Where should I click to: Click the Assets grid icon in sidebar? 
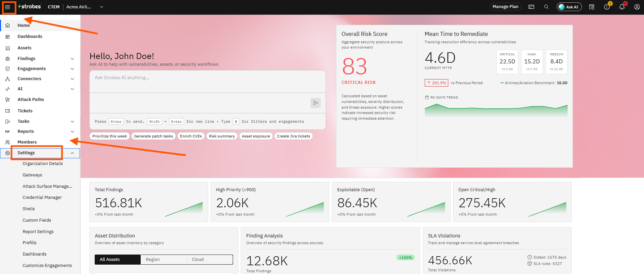click(x=8, y=48)
